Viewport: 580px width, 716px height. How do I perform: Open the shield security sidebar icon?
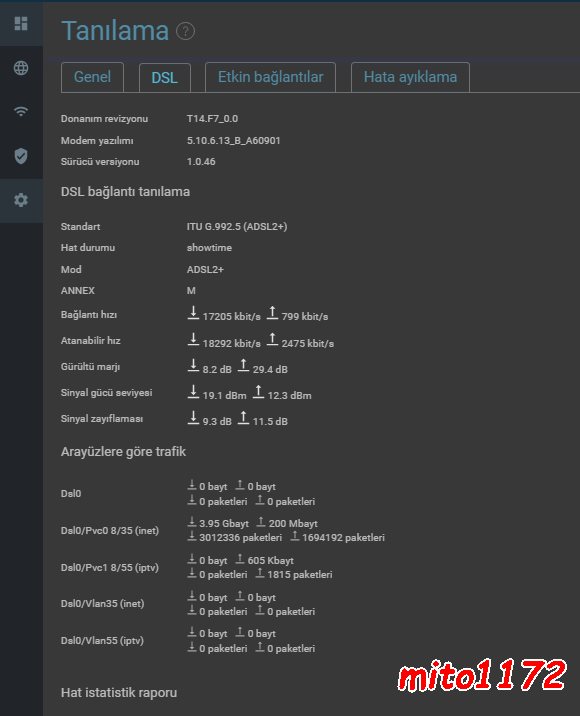[21, 156]
